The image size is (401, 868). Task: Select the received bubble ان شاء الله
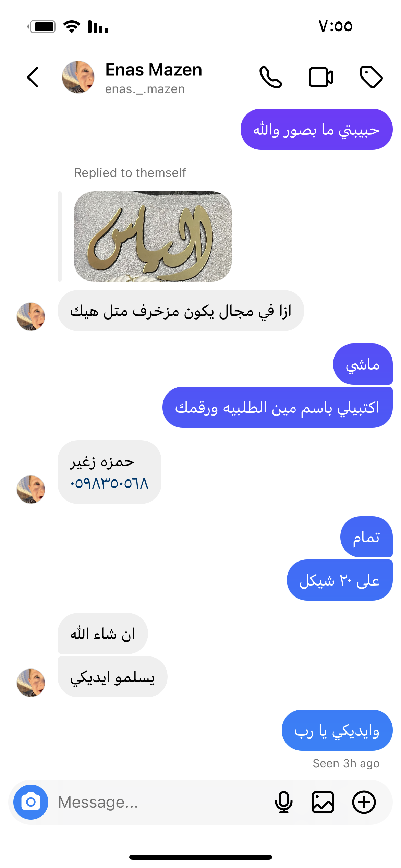pyautogui.click(x=103, y=634)
